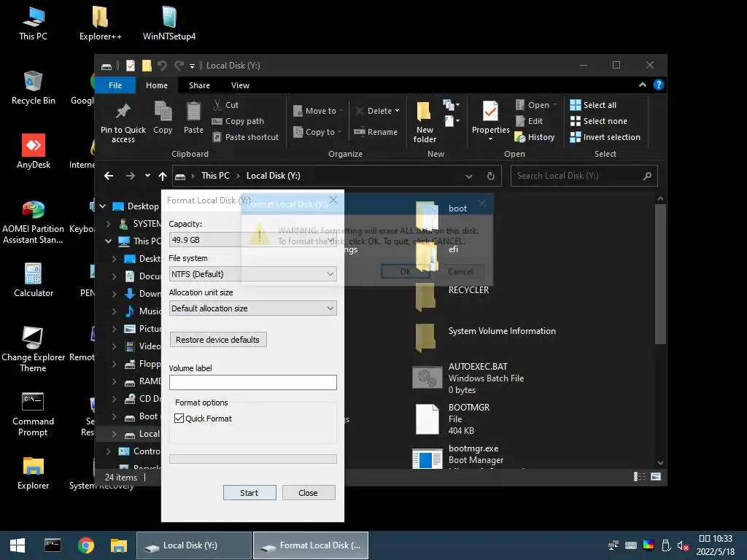Click Invert selection in the ribbon
The height and width of the screenshot is (560, 747).
coord(605,137)
